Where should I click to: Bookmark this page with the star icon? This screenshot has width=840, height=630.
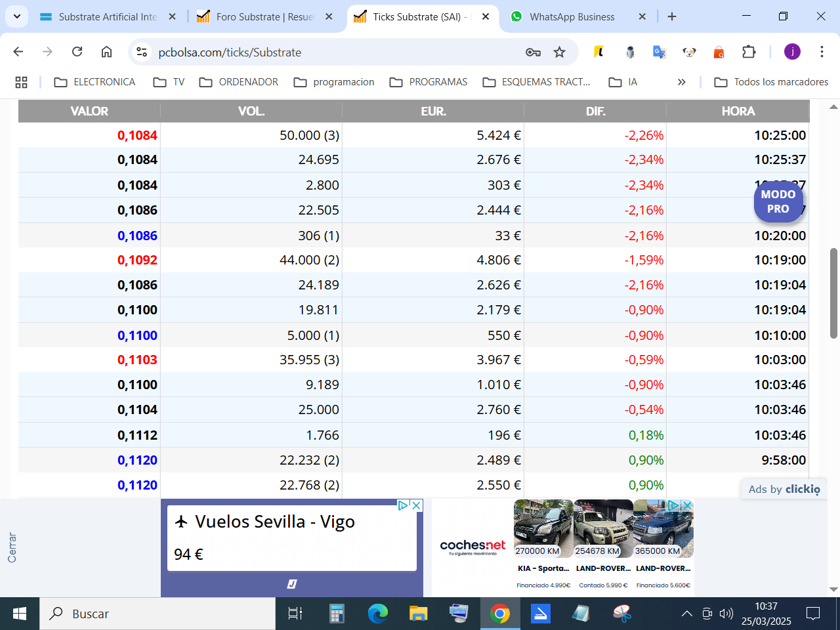pyautogui.click(x=559, y=52)
